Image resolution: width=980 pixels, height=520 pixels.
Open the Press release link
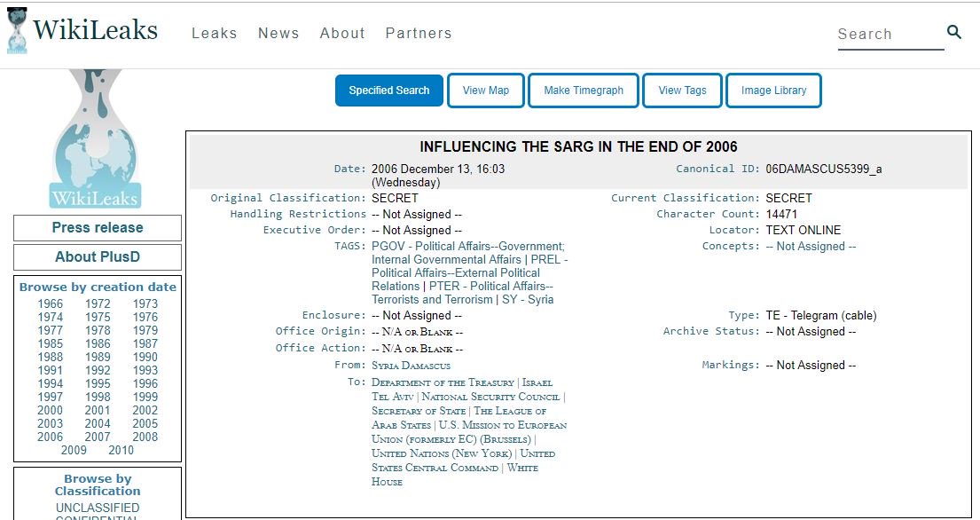tap(98, 227)
